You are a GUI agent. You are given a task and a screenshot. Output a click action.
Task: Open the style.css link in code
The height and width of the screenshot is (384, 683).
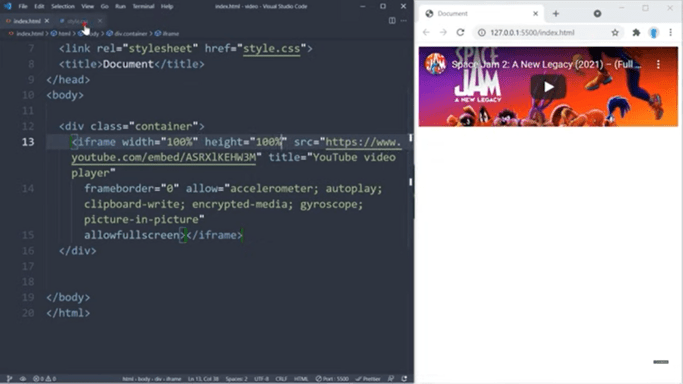[x=271, y=49]
